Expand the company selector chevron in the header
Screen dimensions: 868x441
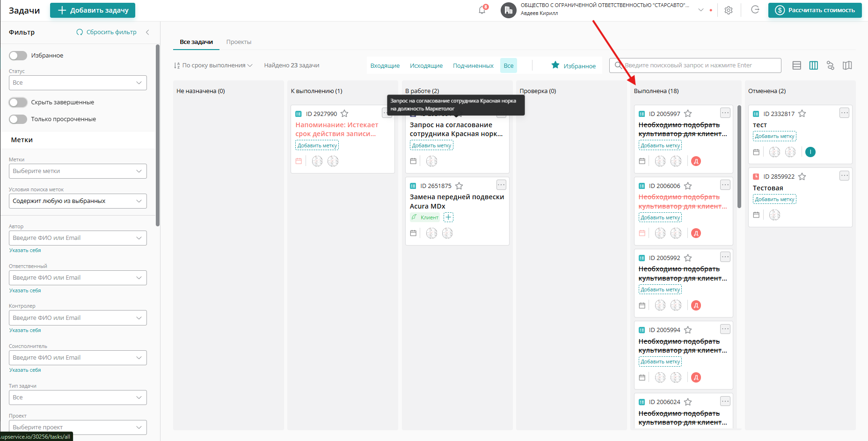(700, 10)
